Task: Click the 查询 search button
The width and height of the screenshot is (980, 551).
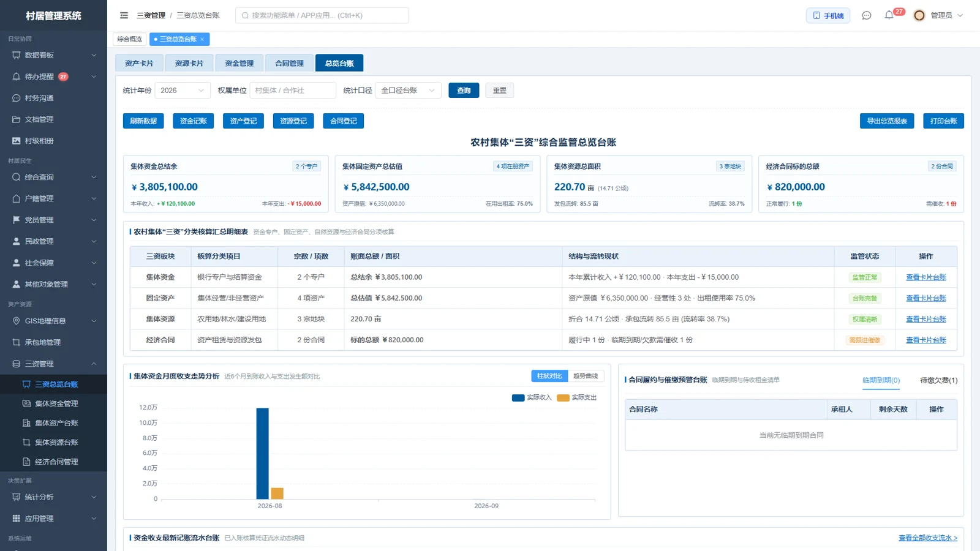Action: coord(464,91)
